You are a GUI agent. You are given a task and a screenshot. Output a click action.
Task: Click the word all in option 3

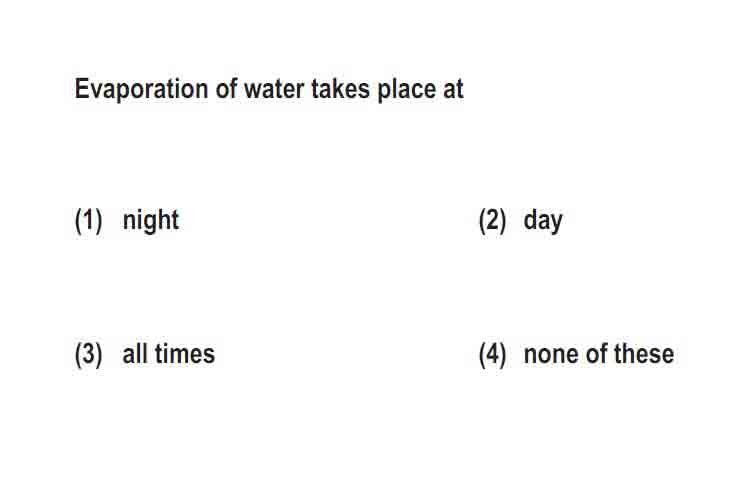click(134, 354)
